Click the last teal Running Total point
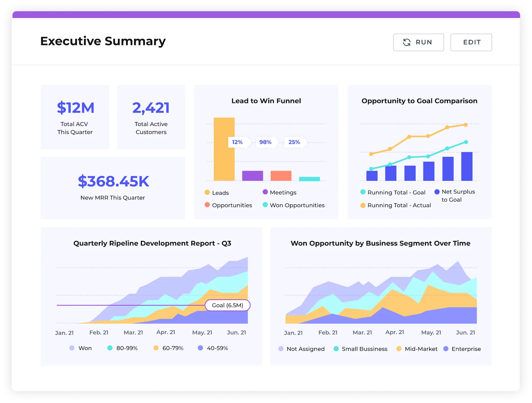 [x=466, y=142]
